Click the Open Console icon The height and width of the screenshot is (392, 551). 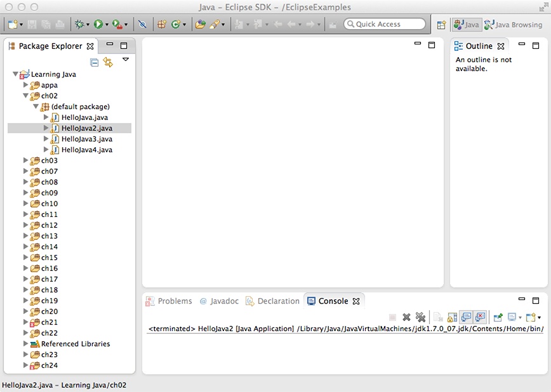pyautogui.click(x=531, y=318)
